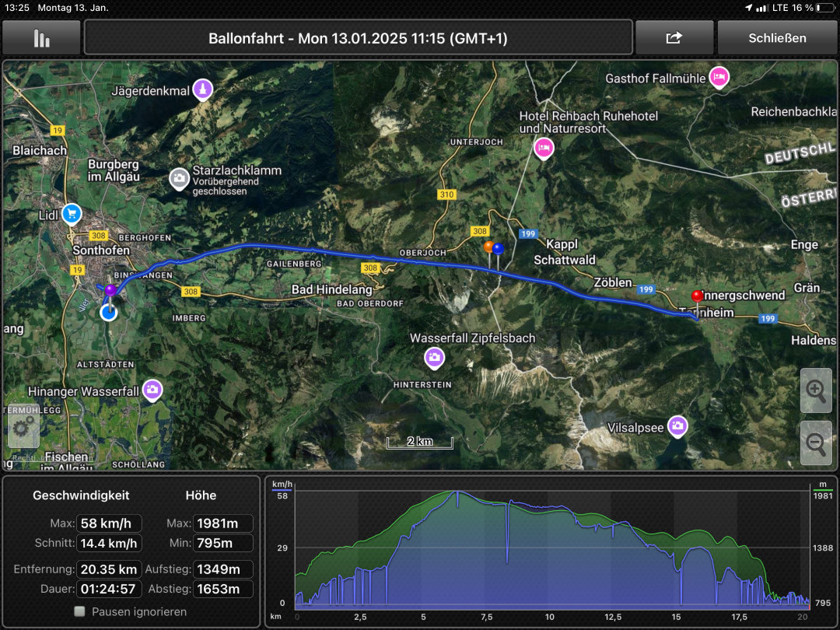This screenshot has width=840, height=630.
Task: Open the Lidl shopping marker
Action: click(x=72, y=212)
